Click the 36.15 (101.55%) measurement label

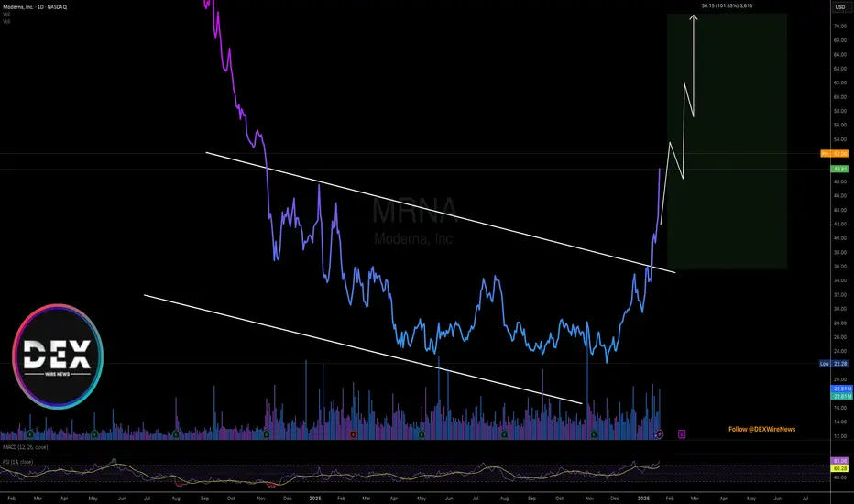(728, 6)
